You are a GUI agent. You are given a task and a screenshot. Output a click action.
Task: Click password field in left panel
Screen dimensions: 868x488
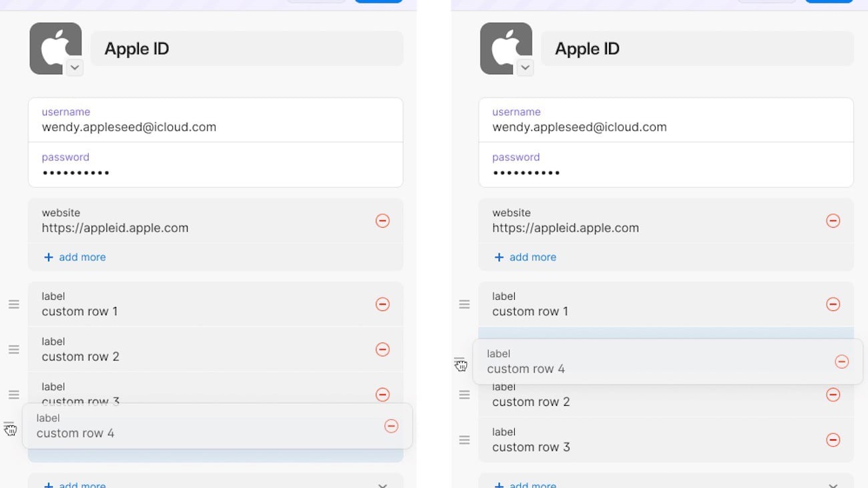pos(215,166)
